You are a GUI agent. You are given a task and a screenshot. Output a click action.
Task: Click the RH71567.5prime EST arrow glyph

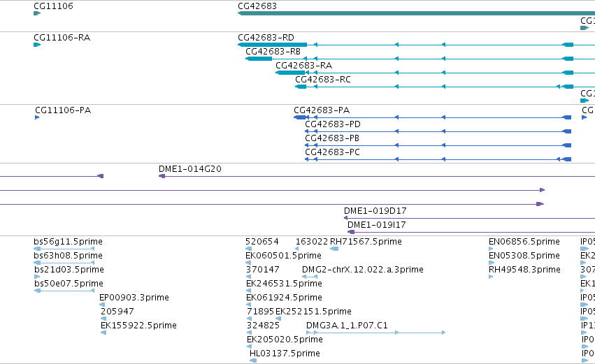pyautogui.click(x=334, y=249)
